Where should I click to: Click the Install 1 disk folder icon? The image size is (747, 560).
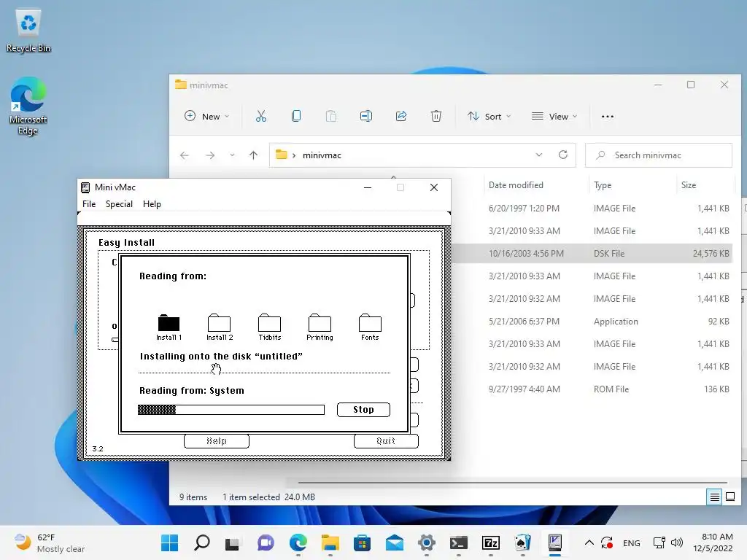(169, 323)
